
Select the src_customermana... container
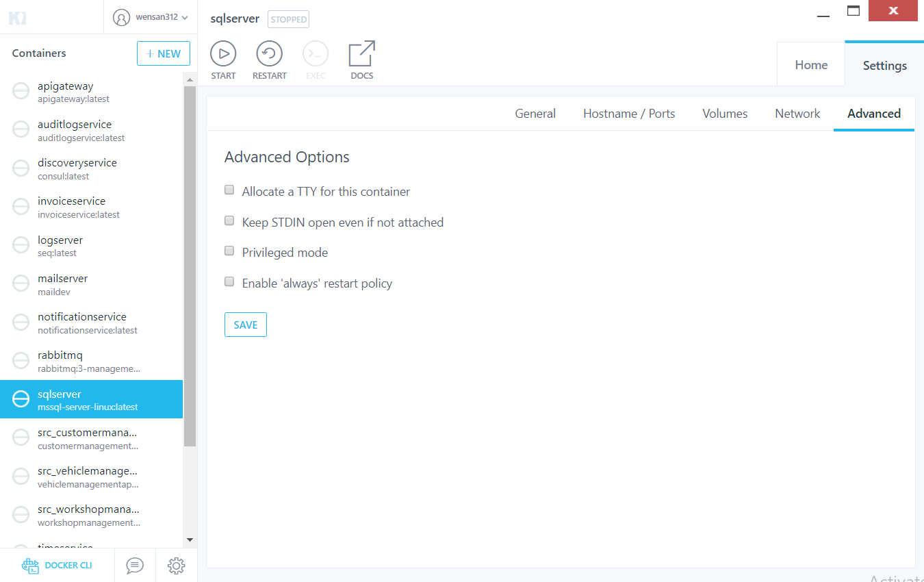click(x=92, y=438)
